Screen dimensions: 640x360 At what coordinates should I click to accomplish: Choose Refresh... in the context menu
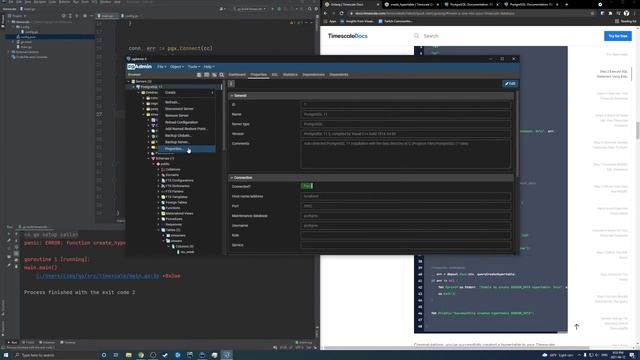coord(187,102)
